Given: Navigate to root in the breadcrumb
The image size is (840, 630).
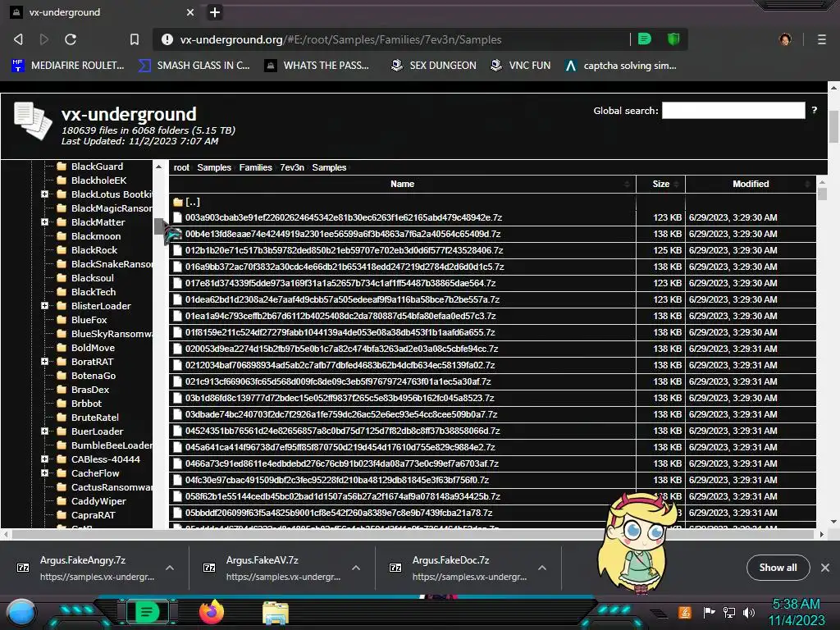Looking at the screenshot, I should (x=181, y=167).
